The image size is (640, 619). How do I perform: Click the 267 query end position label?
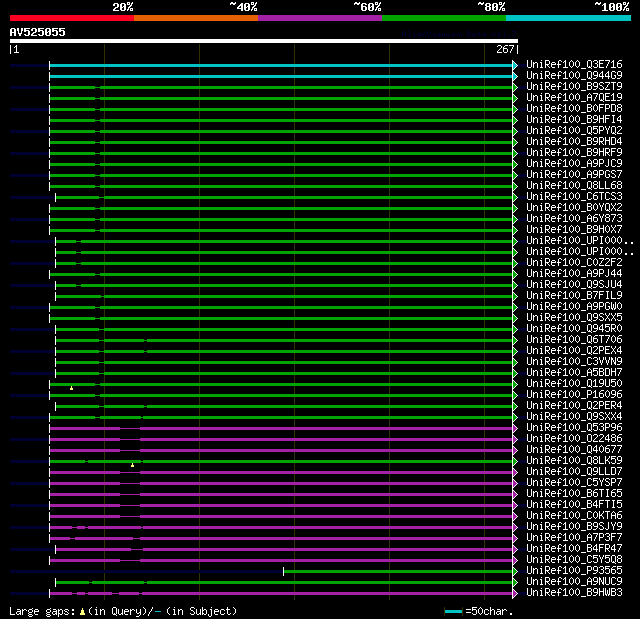505,49
